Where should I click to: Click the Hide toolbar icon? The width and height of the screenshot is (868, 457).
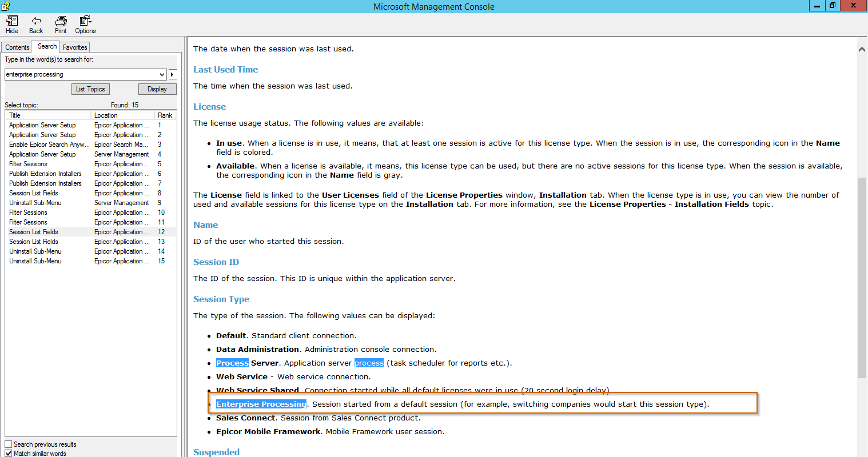(12, 25)
